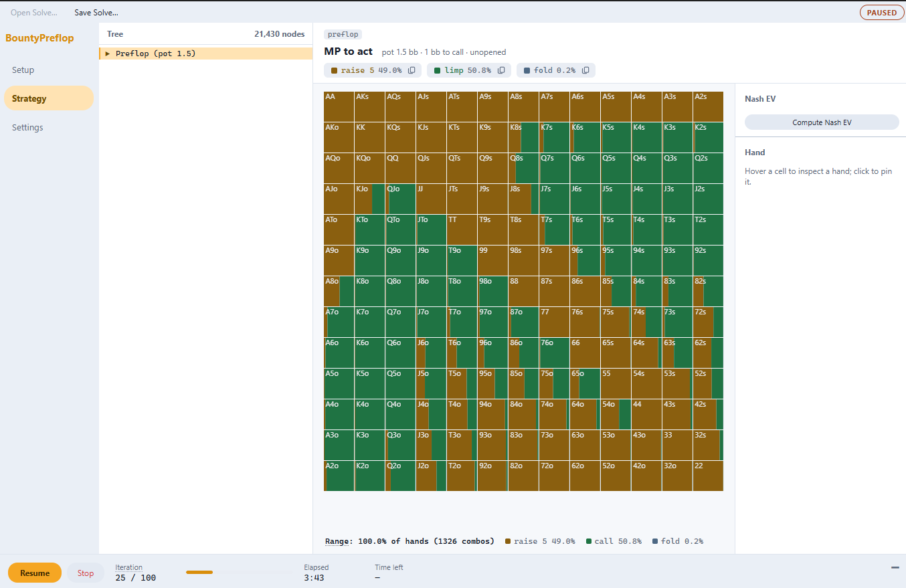Pin the QJo hand cell
906x588 pixels.
pos(401,199)
